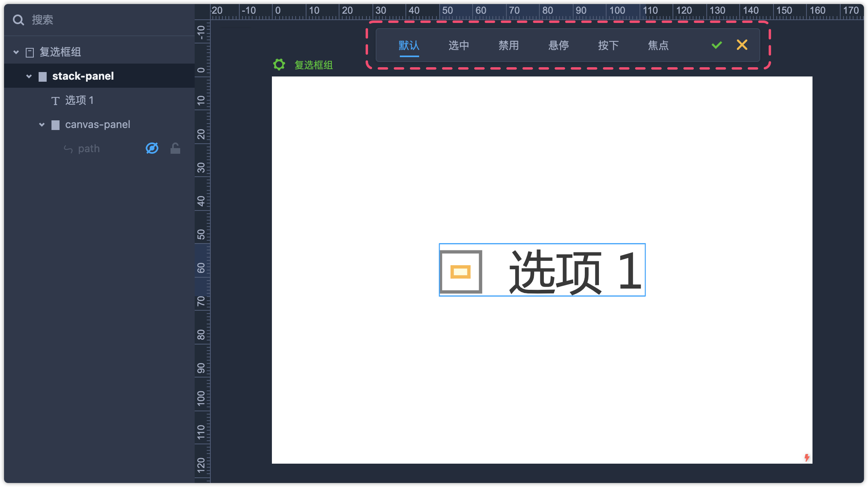Viewport: 868px width, 487px height.
Task: Click the green checkmark confirm icon
Action: [716, 45]
